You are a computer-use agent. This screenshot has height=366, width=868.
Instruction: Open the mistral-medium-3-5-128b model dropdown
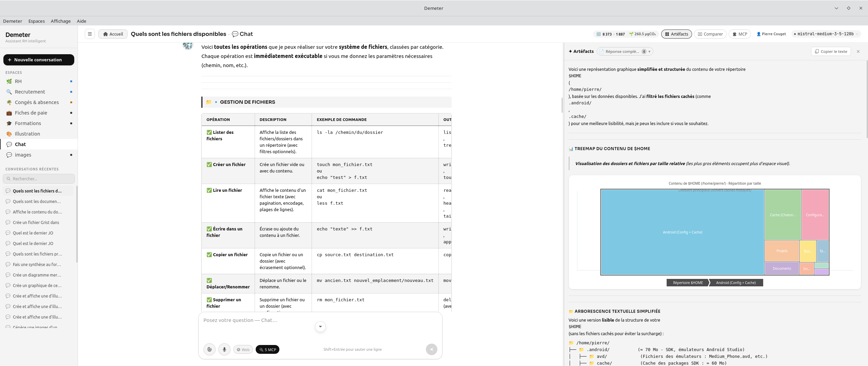pyautogui.click(x=825, y=34)
